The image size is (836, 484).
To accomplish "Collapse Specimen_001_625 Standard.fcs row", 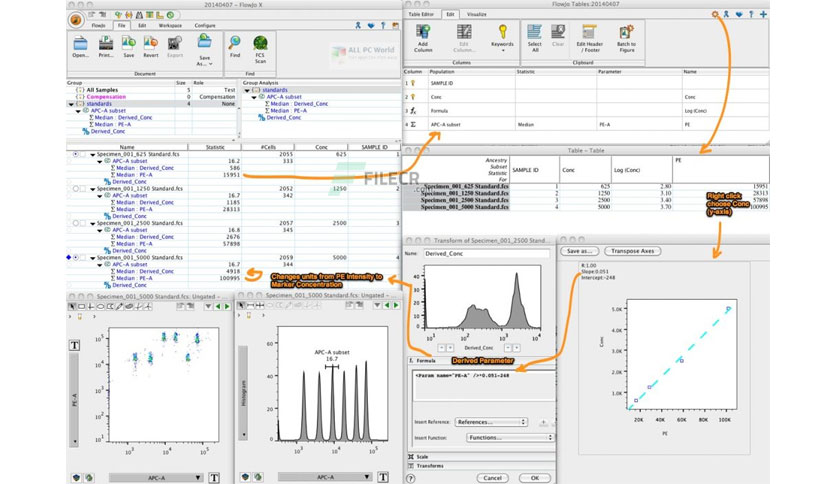I will point(92,155).
